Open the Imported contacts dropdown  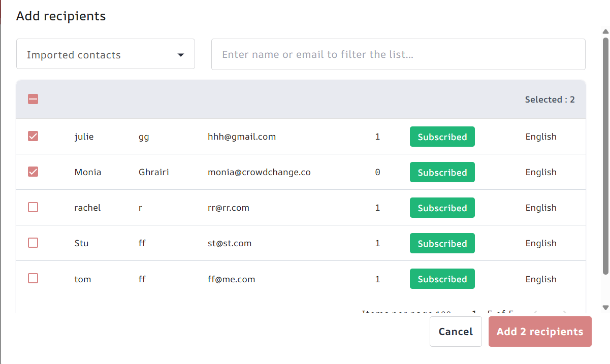[x=105, y=54]
